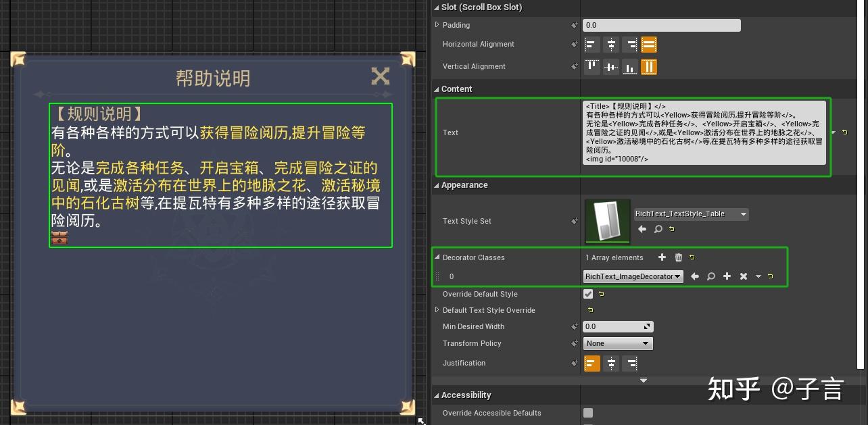Add a new Decorator Classes array element

(662, 257)
